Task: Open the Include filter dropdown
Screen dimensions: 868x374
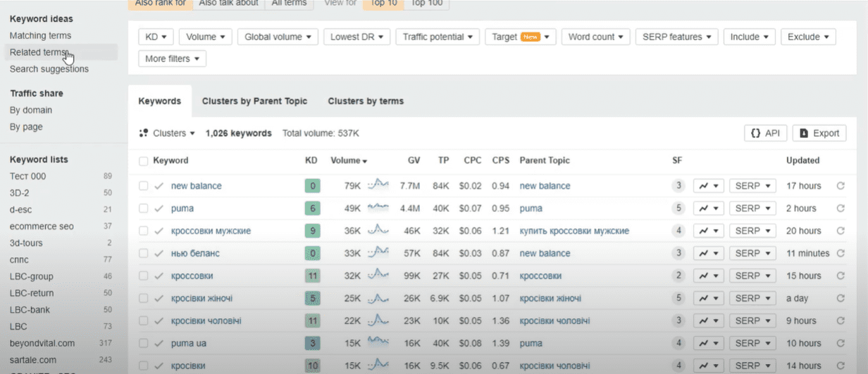Action: click(x=749, y=37)
